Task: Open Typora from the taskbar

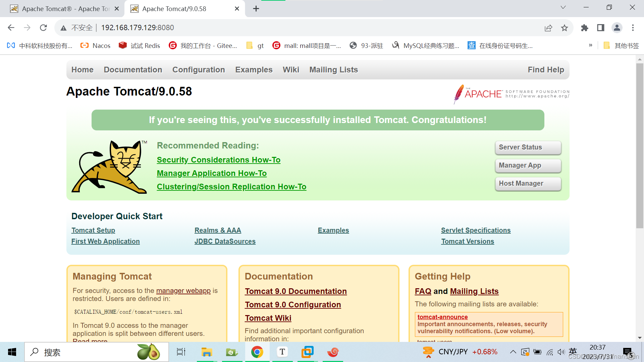Action: click(282, 352)
